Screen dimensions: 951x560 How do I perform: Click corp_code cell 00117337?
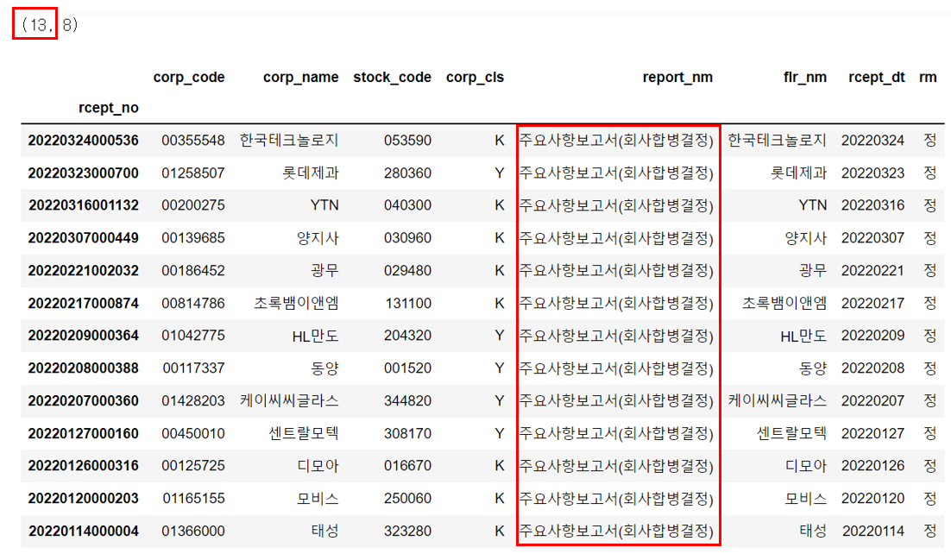[x=192, y=369]
